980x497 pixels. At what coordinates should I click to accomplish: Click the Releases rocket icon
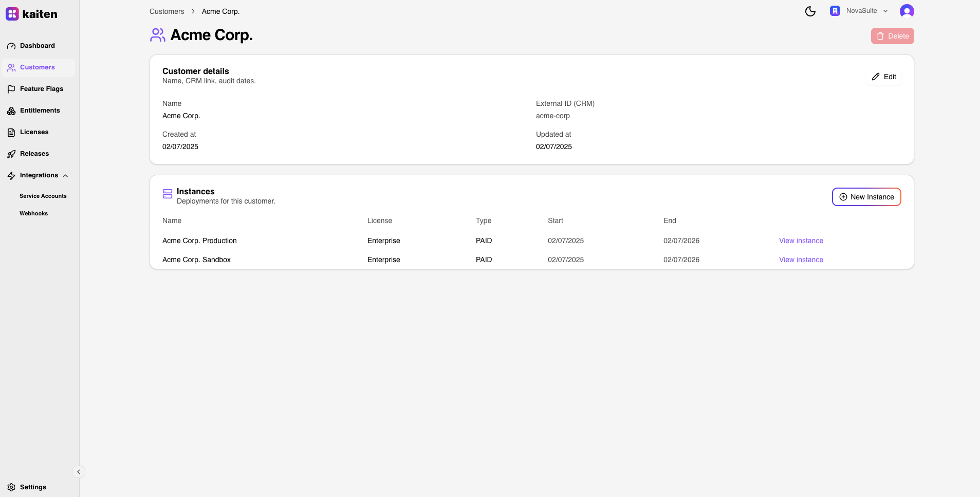point(11,154)
